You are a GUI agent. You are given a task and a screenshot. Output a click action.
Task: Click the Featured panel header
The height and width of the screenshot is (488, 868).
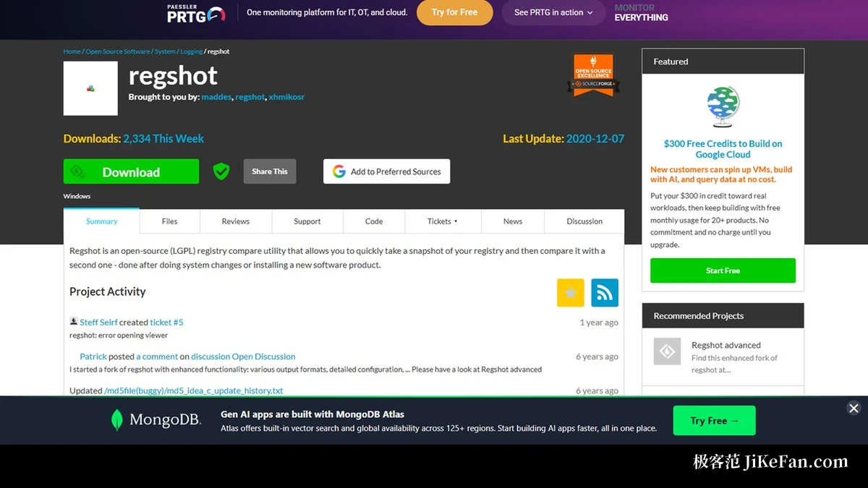(x=723, y=61)
